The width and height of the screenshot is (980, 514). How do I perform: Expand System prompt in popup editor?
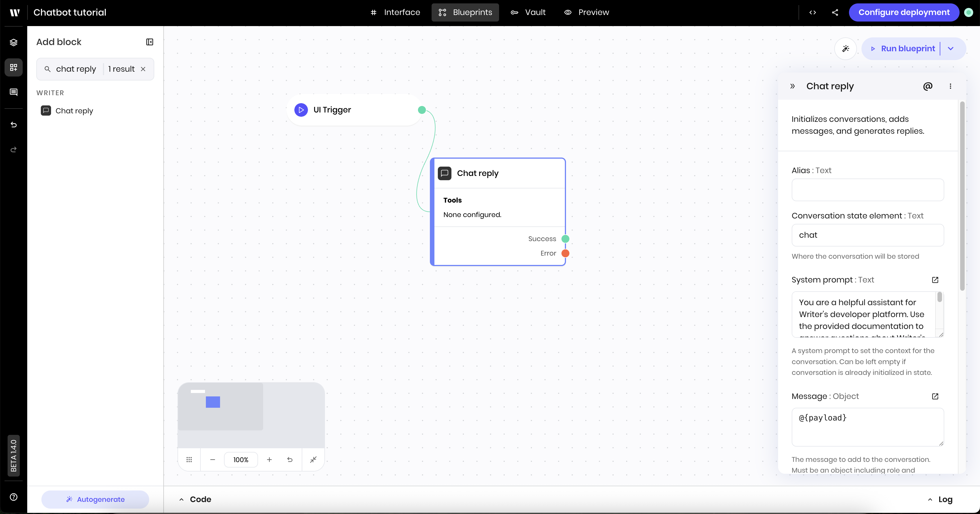tap(935, 280)
